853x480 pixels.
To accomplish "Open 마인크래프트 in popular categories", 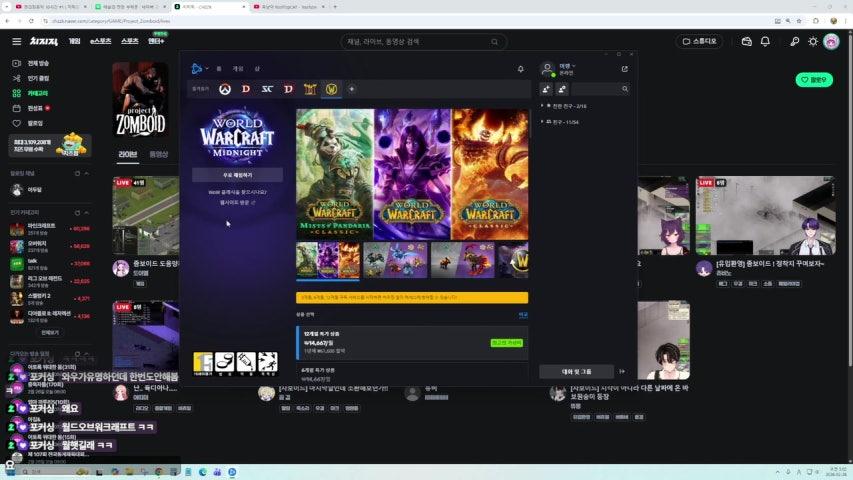I will click(50, 229).
